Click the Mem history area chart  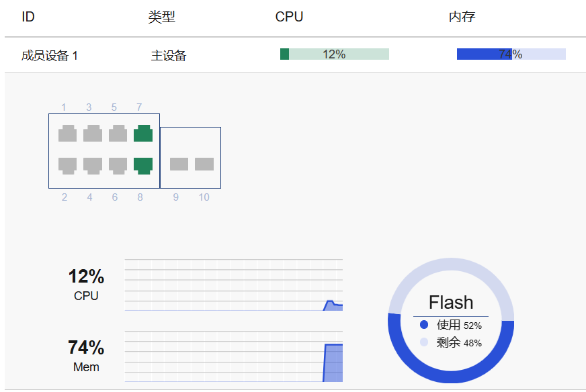coord(234,356)
